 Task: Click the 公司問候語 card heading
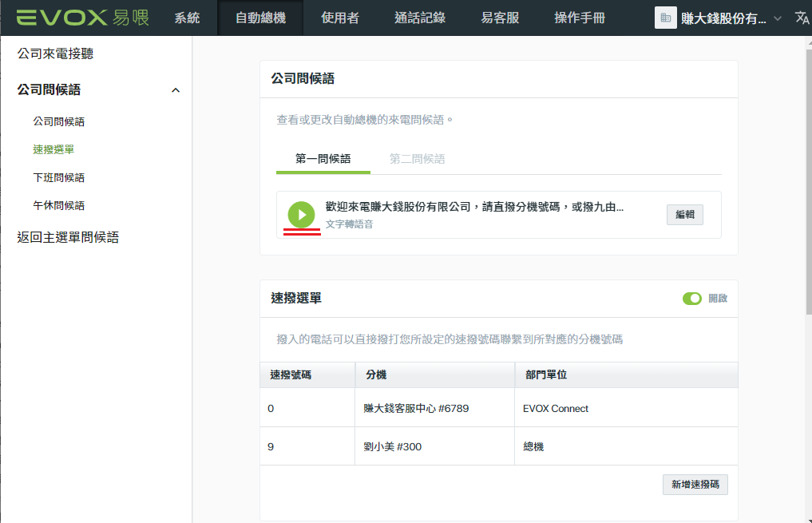(x=303, y=79)
